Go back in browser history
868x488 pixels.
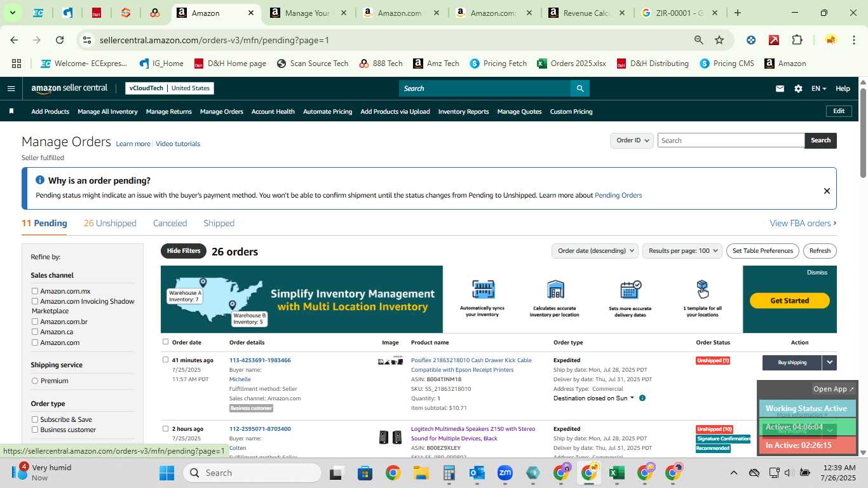[x=14, y=40]
